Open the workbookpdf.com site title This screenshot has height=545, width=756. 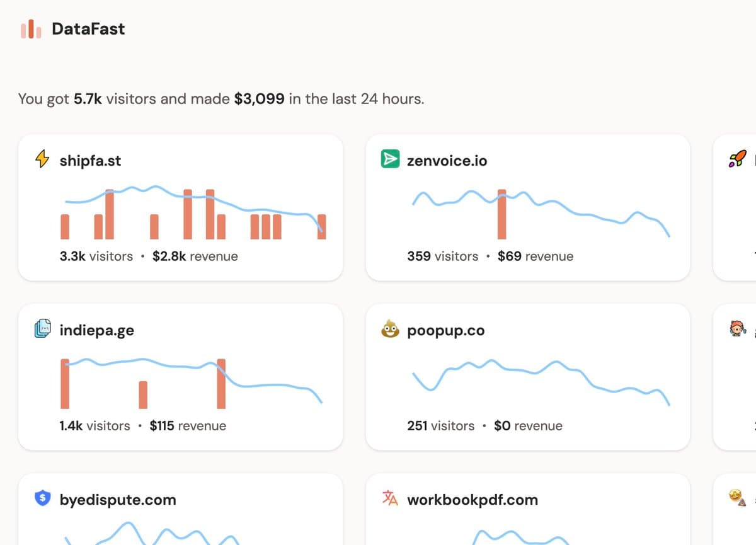tap(472, 500)
